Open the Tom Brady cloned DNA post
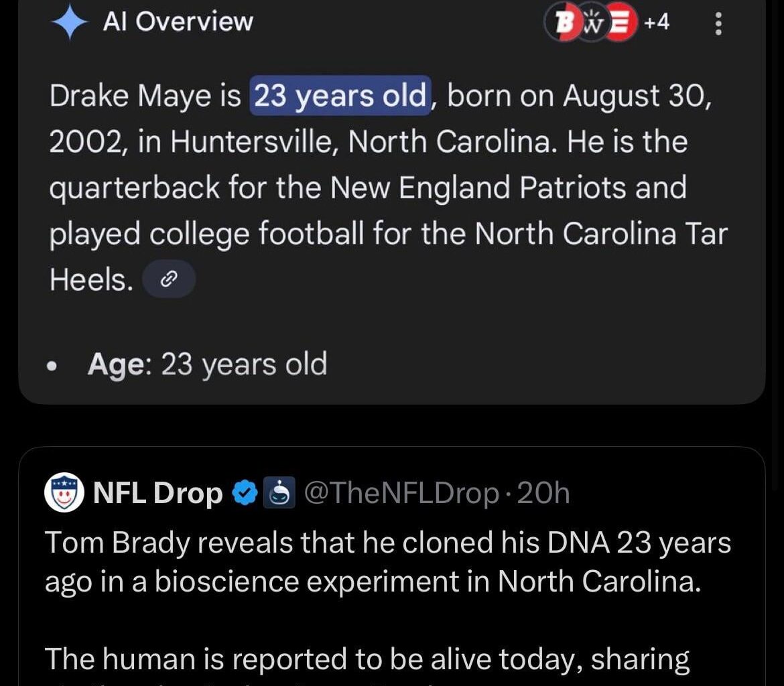 coord(387,561)
